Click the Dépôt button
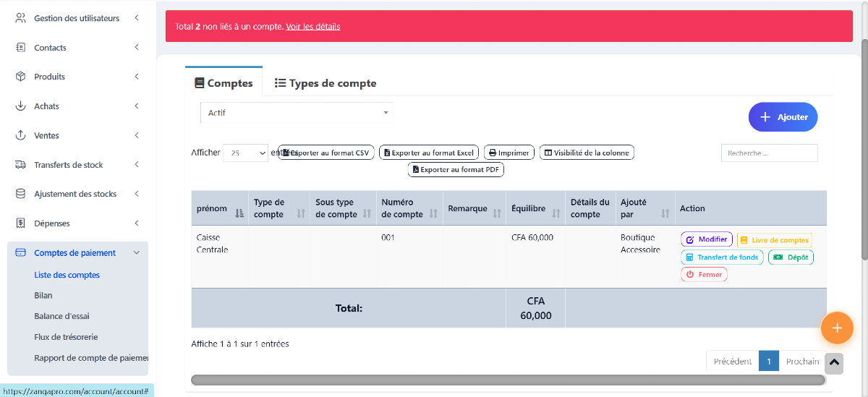Screen dimensions: 868x397 (791, 257)
